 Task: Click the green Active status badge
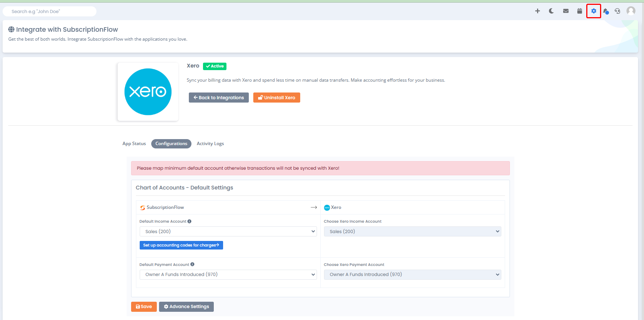pos(215,66)
